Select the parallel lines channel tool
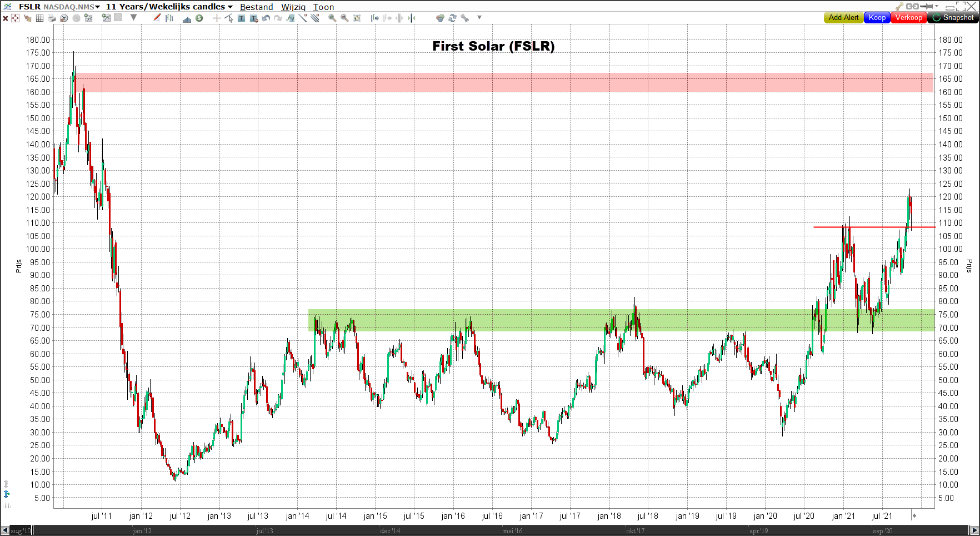Viewport: 980px width, 536px height. [315, 18]
